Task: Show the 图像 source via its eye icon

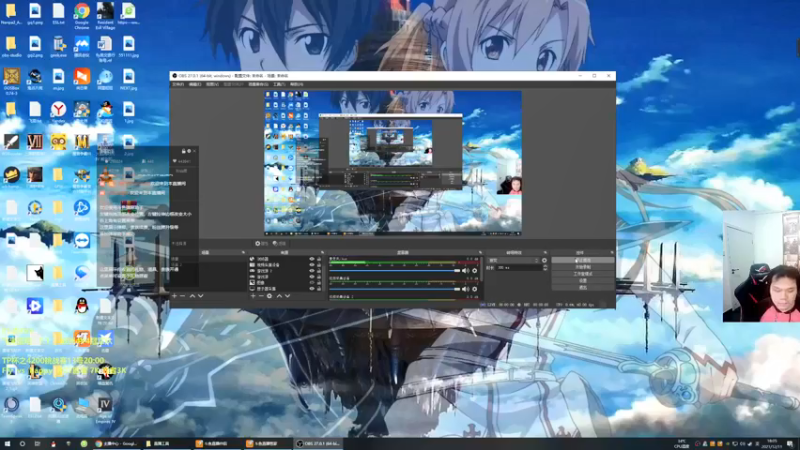Action: [x=312, y=283]
